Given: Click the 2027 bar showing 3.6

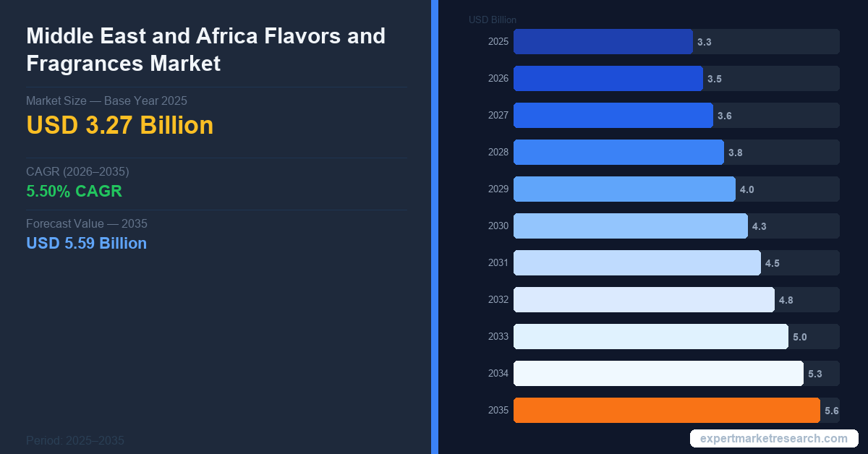Looking at the screenshot, I should (613, 116).
